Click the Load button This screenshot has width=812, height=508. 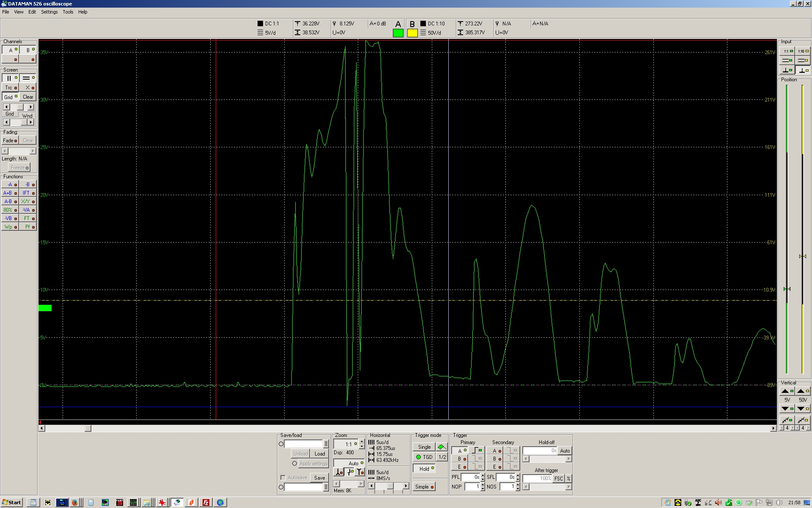(x=319, y=453)
